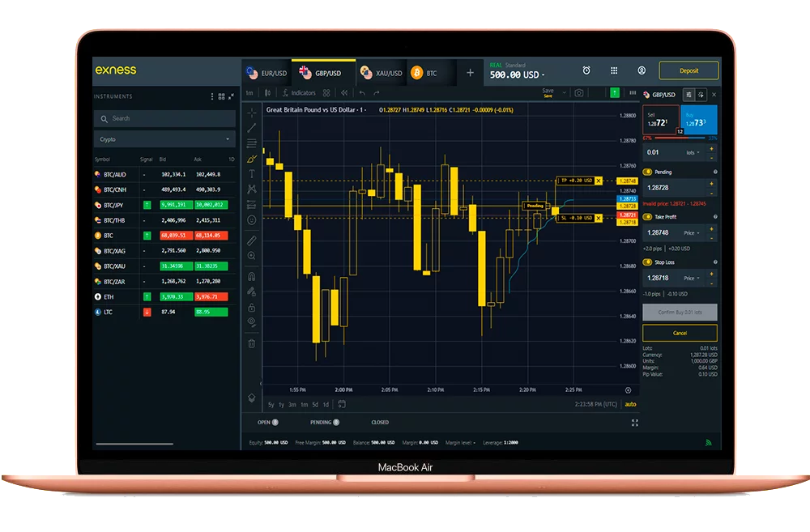Select the ruler measure tool
Viewport: 810px width, 532px height.
[252, 240]
